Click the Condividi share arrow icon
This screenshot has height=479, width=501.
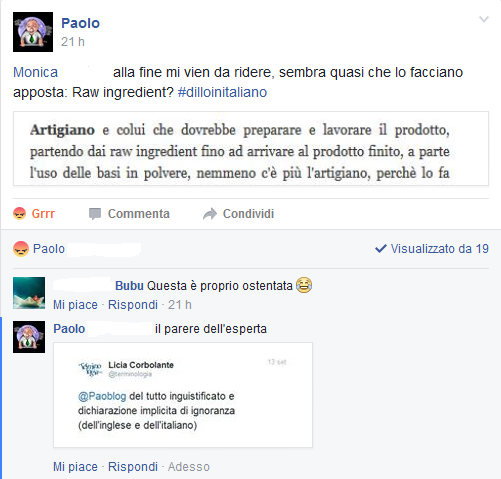[210, 214]
